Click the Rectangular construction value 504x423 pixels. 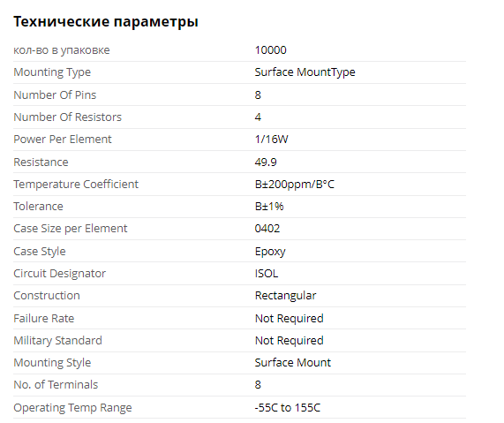tap(285, 296)
